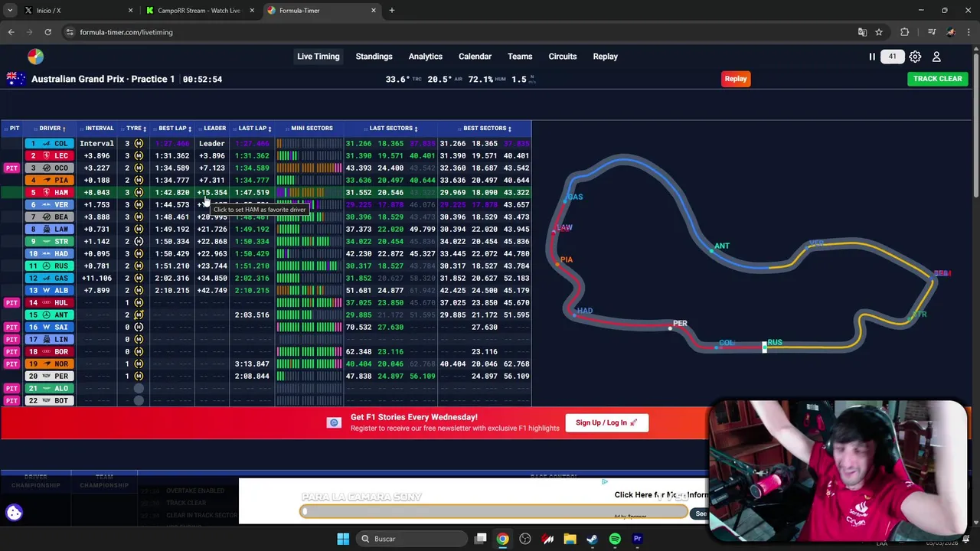Click the green TRACK CLEAR status button
980x551 pixels.
click(937, 79)
